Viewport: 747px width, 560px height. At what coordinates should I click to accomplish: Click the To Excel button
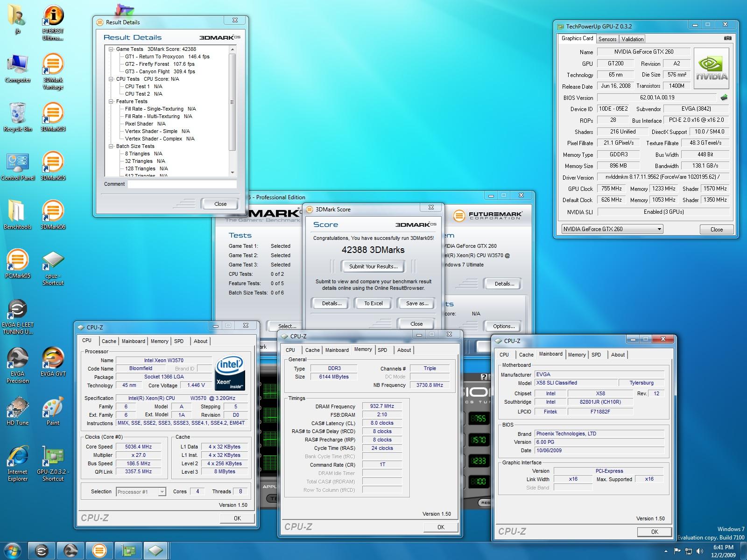(373, 303)
